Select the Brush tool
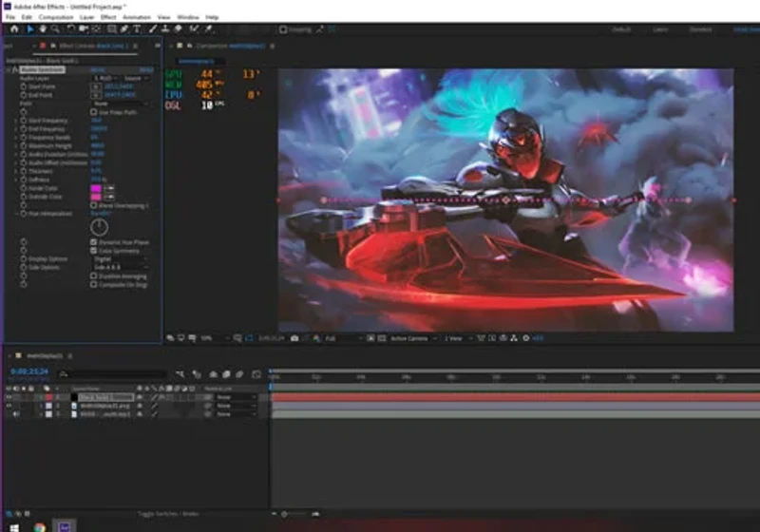The width and height of the screenshot is (760, 532). pyautogui.click(x=153, y=29)
